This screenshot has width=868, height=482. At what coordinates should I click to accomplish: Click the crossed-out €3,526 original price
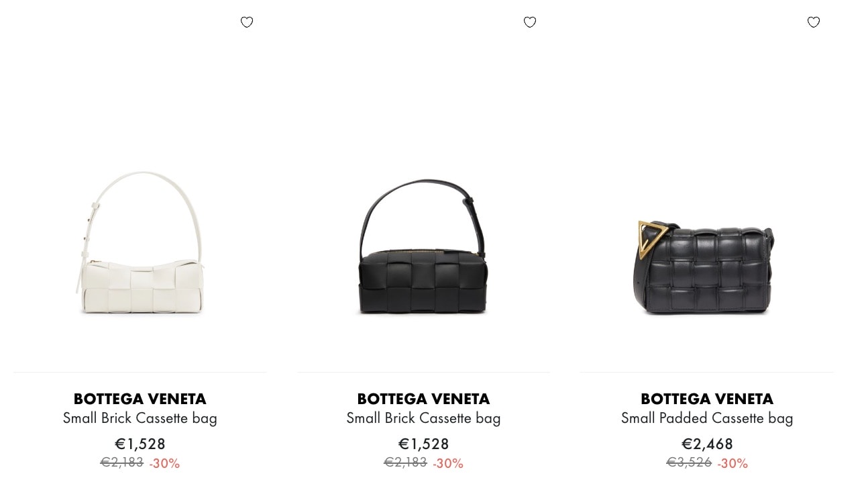pyautogui.click(x=689, y=463)
